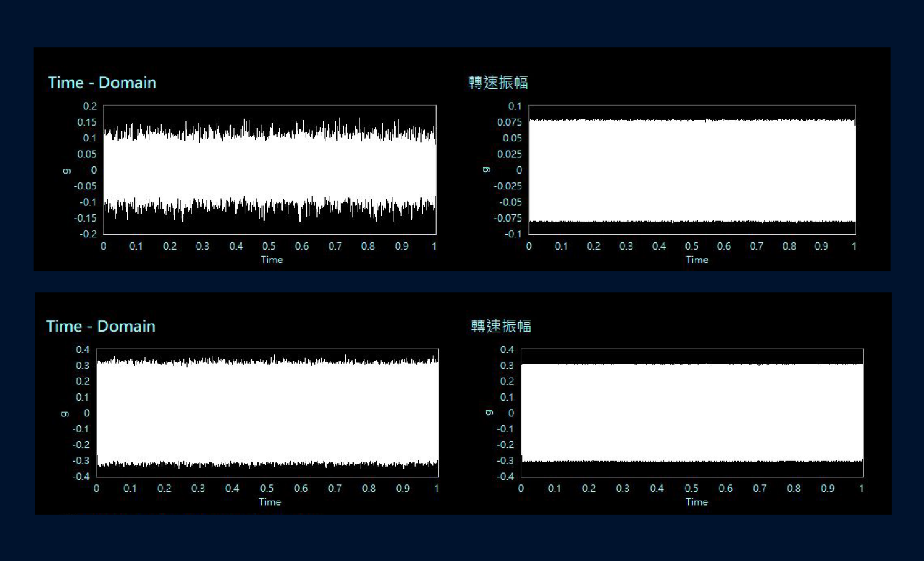This screenshot has height=561, width=924.
Task: Click the 0.4 y-axis tick of bottom 轉速振幅 chart
Action: [x=507, y=350]
